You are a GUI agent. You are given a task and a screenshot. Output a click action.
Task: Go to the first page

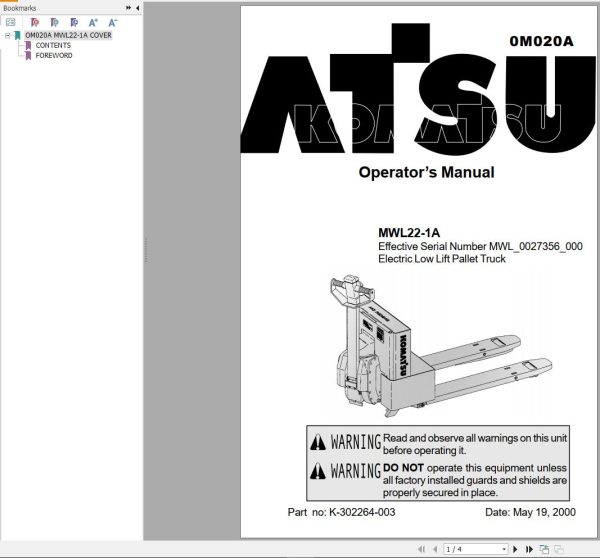421,549
